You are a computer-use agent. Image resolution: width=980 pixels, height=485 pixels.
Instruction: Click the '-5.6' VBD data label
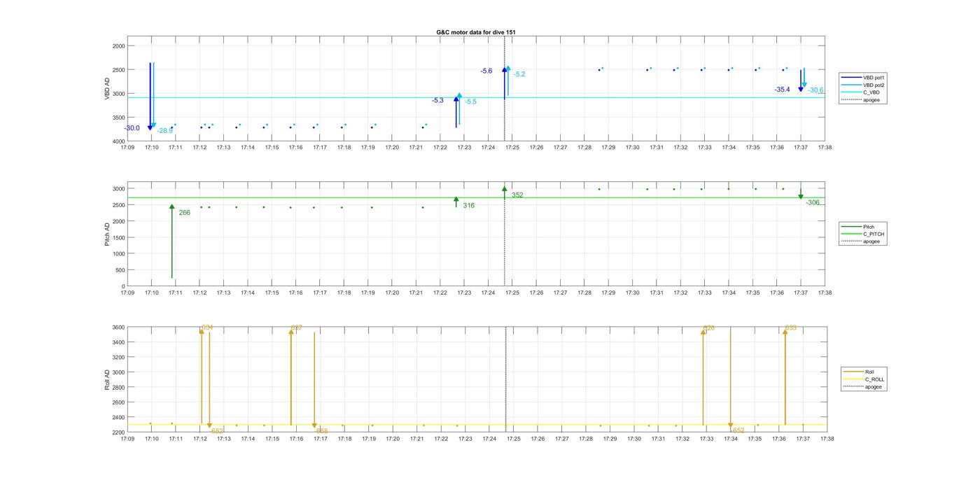click(x=486, y=71)
